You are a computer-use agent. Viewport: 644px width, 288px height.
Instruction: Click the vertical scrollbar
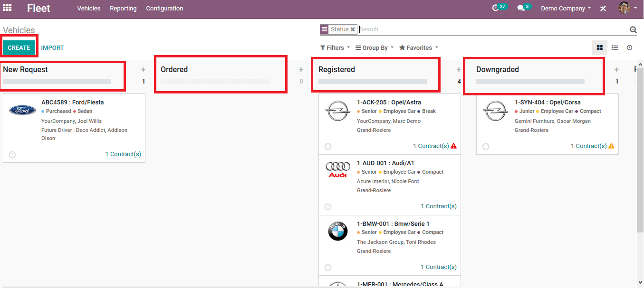coord(640,150)
